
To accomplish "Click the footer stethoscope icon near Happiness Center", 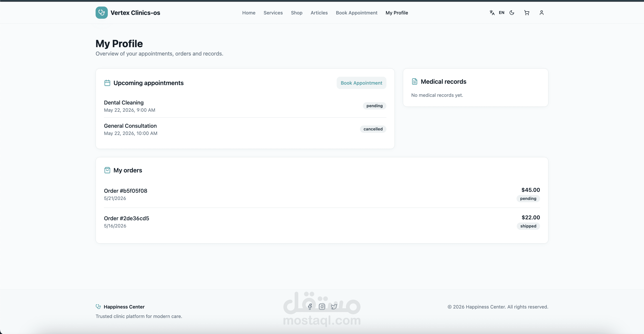I will pos(98,306).
